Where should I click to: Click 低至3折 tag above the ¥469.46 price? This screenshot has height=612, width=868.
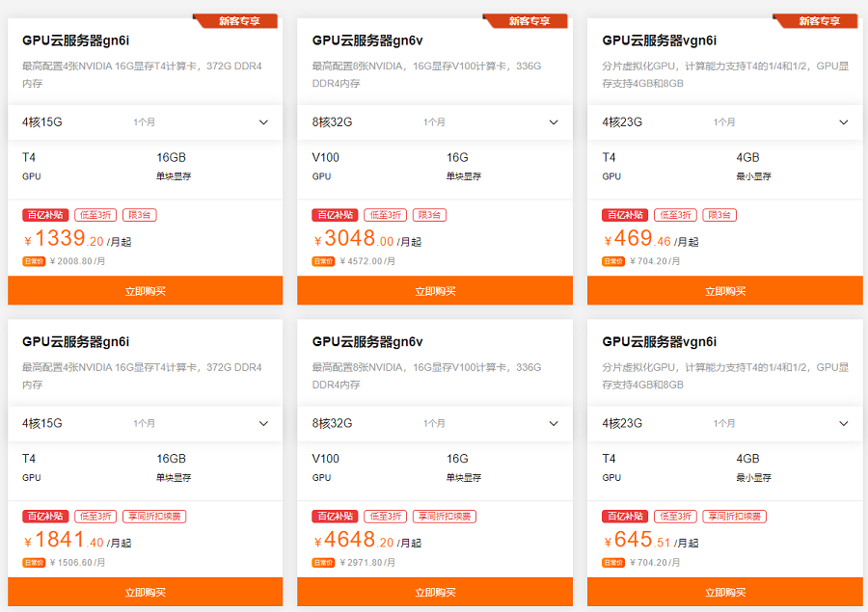point(675,215)
